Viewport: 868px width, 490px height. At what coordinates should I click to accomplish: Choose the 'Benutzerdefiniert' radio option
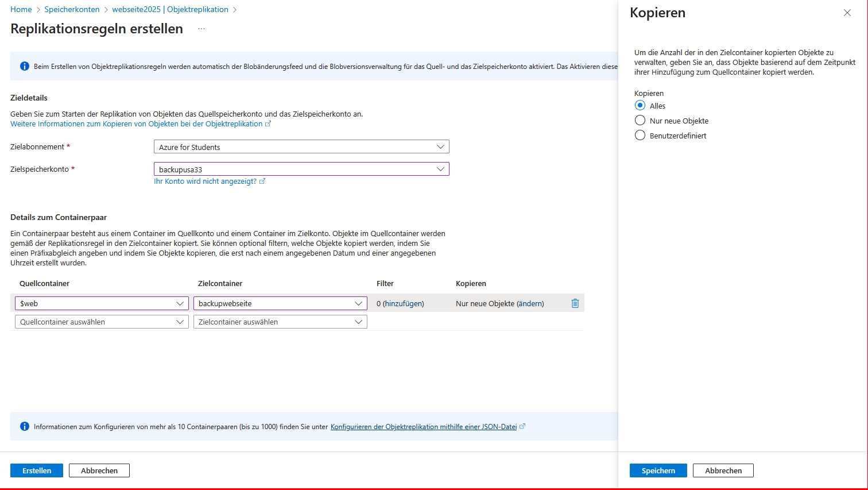point(640,136)
